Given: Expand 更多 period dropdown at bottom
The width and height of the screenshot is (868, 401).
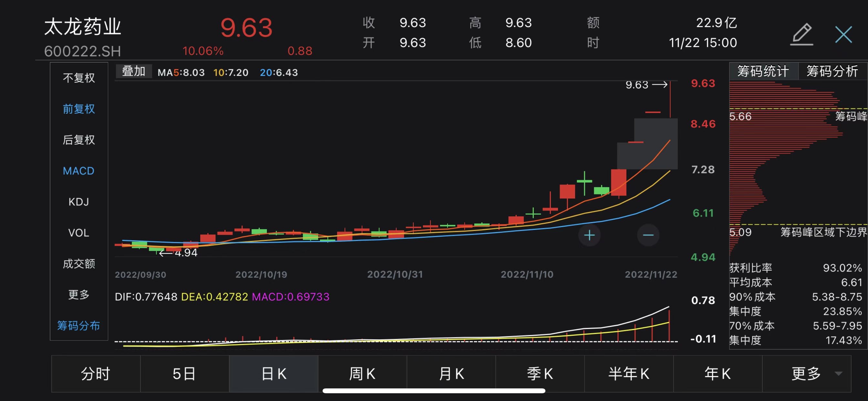Looking at the screenshot, I should point(806,373).
